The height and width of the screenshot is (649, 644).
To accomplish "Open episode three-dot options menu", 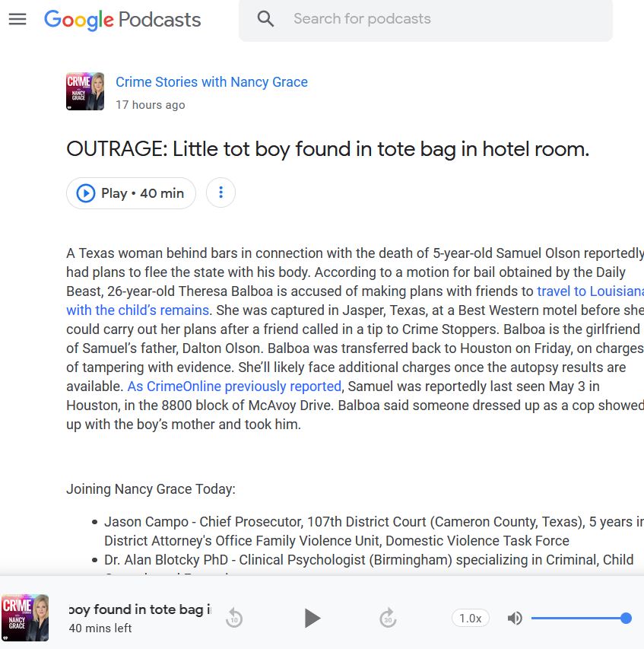I will [220, 193].
